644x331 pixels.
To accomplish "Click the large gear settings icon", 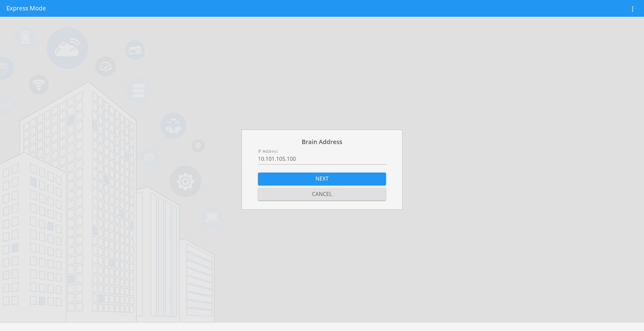I will coord(185,182).
